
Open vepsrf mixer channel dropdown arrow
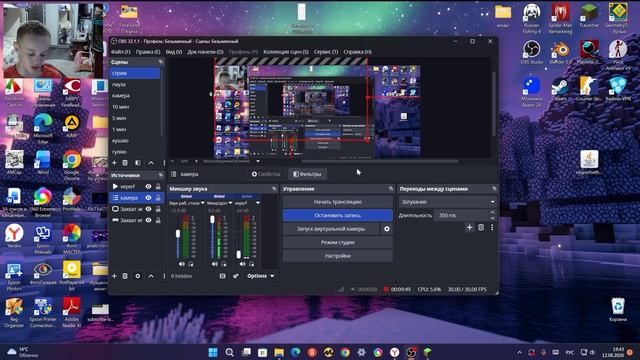pos(258,203)
